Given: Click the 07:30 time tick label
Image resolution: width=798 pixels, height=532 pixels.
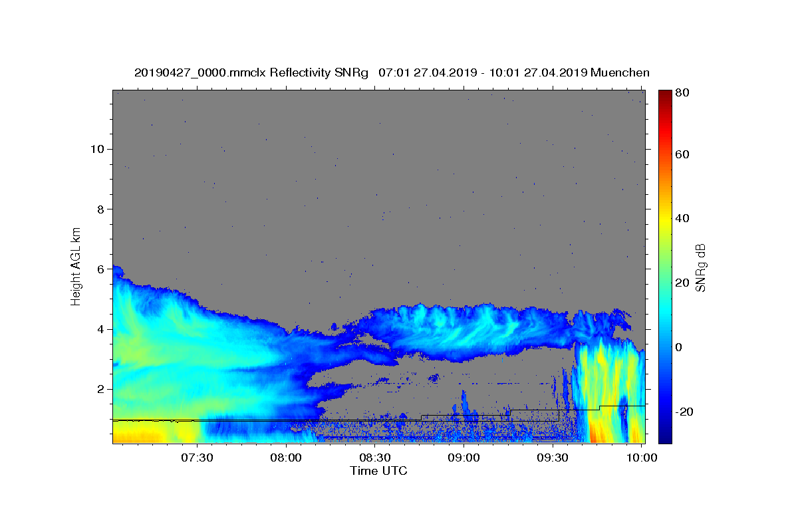Looking at the screenshot, I should coord(198,458).
